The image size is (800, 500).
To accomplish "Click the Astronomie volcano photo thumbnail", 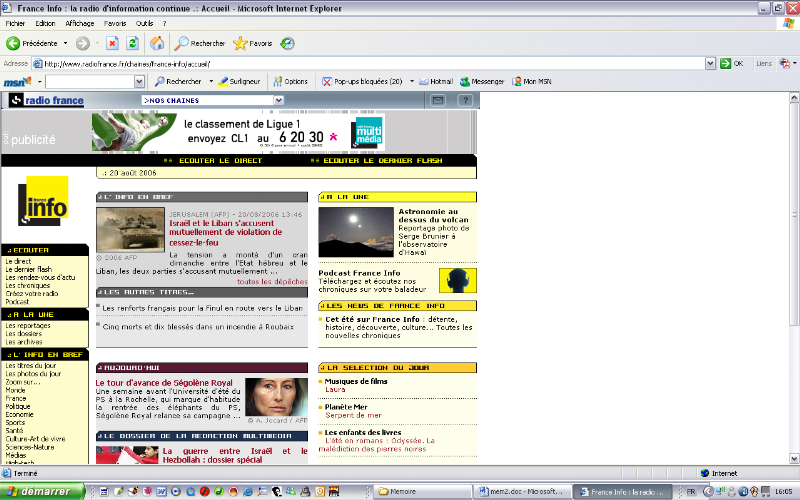I will point(356,232).
